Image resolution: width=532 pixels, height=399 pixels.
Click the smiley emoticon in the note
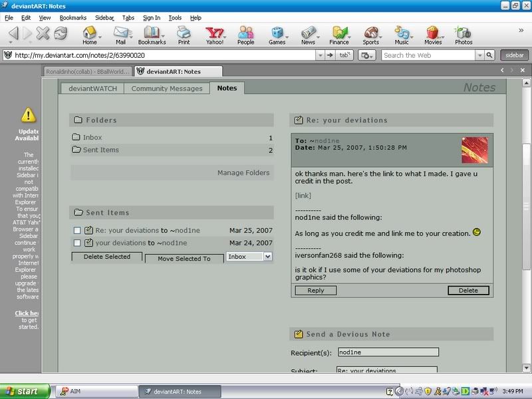[x=477, y=232]
